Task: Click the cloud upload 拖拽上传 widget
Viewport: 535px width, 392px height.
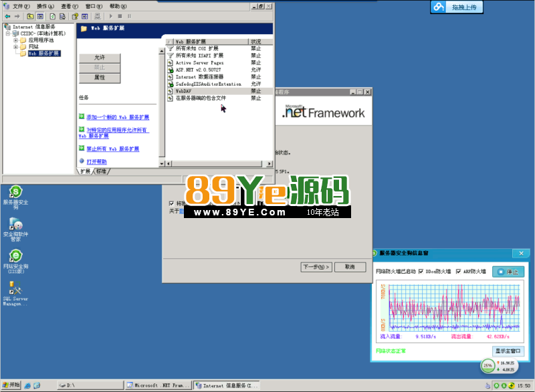Action: [x=457, y=7]
